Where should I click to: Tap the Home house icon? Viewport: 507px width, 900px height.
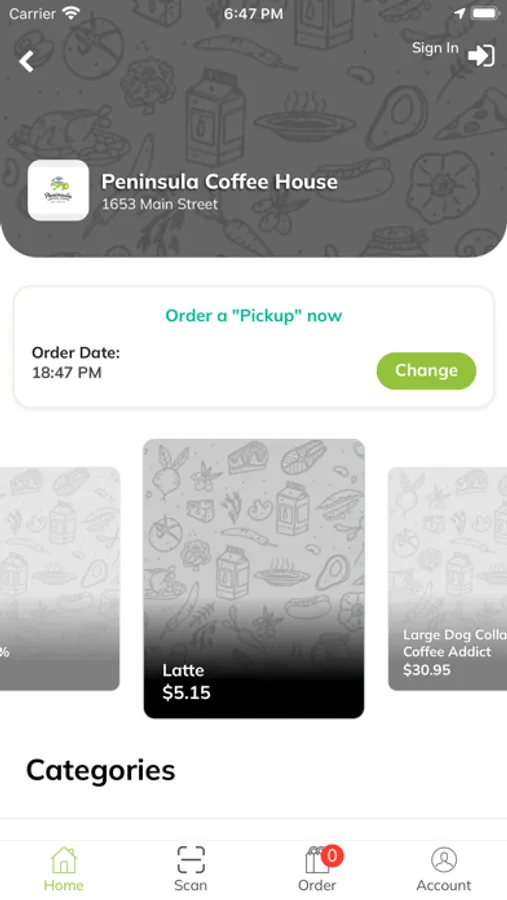click(63, 860)
